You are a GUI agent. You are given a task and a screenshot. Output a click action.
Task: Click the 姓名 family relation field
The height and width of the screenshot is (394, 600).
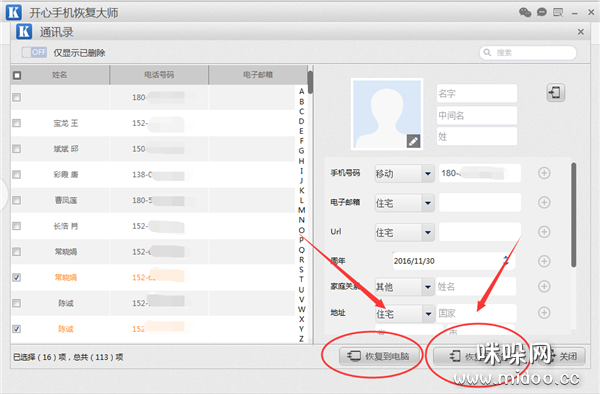point(476,287)
